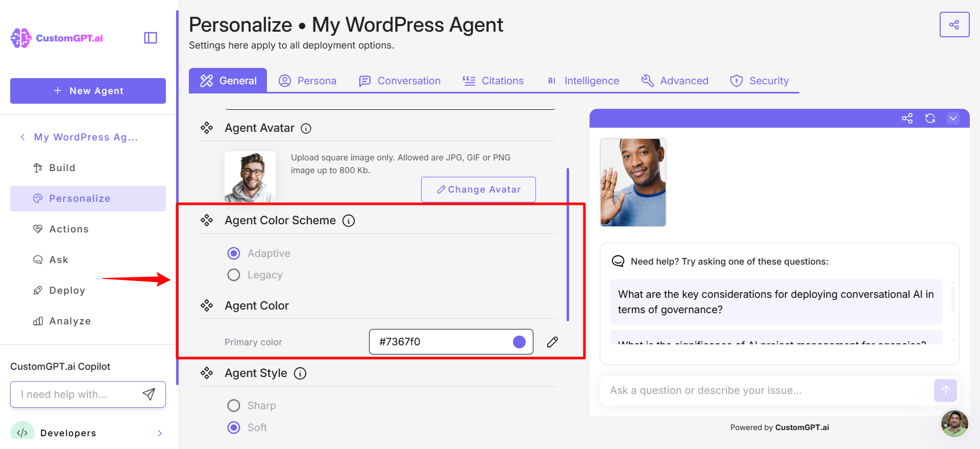The height and width of the screenshot is (449, 980).
Task: Click the Copilot help input field
Action: point(88,394)
